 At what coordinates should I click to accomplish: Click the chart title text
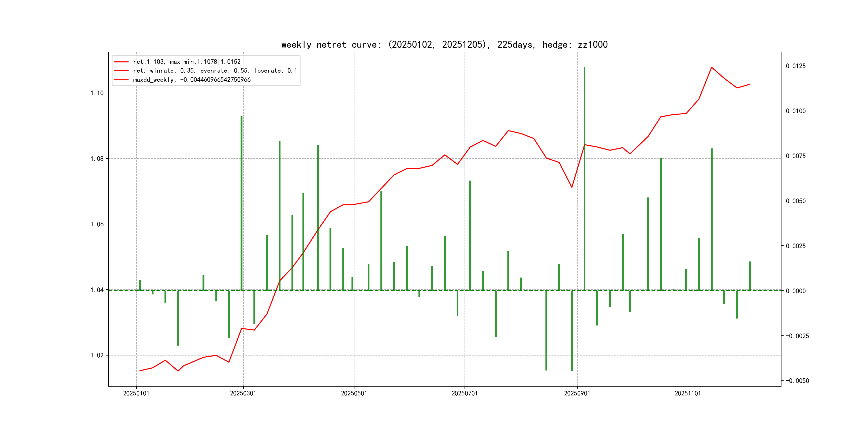click(x=444, y=44)
